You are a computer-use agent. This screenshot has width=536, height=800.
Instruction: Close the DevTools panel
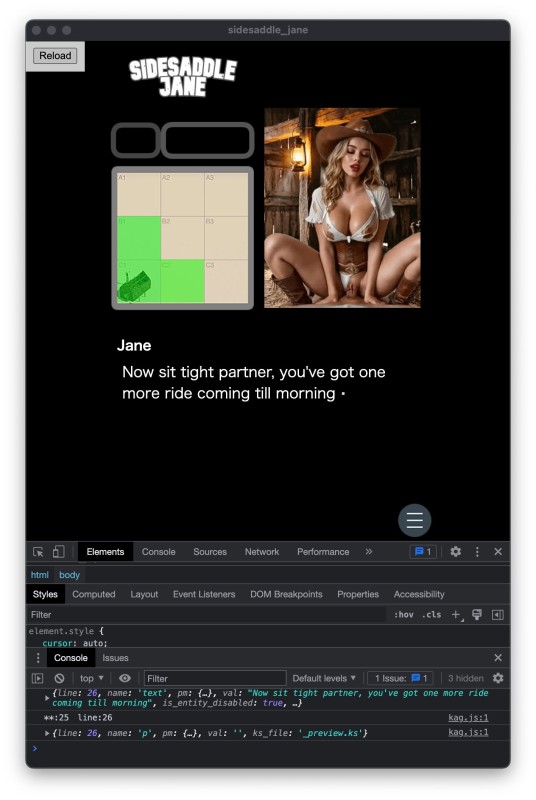(498, 552)
